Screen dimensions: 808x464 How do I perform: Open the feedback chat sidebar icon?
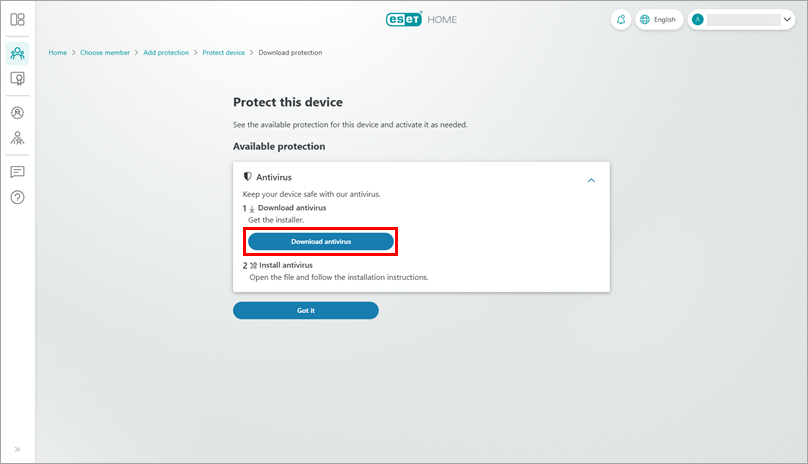coord(17,172)
